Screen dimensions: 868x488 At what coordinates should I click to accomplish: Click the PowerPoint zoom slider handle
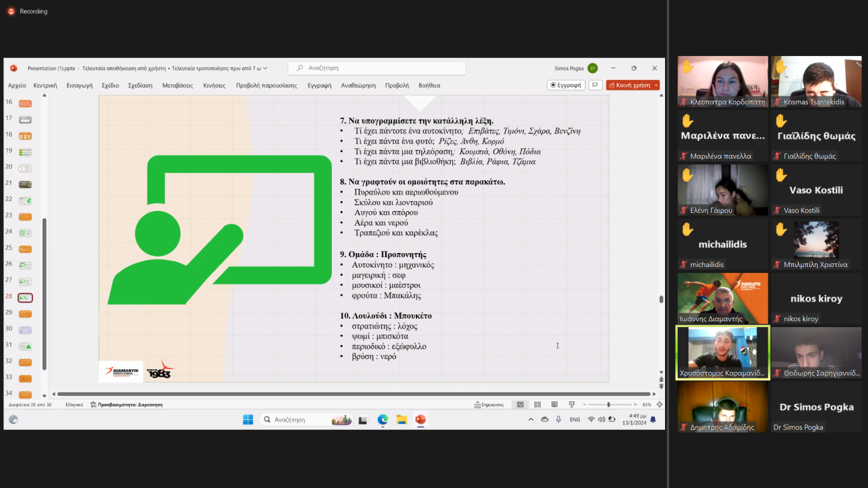pos(608,405)
